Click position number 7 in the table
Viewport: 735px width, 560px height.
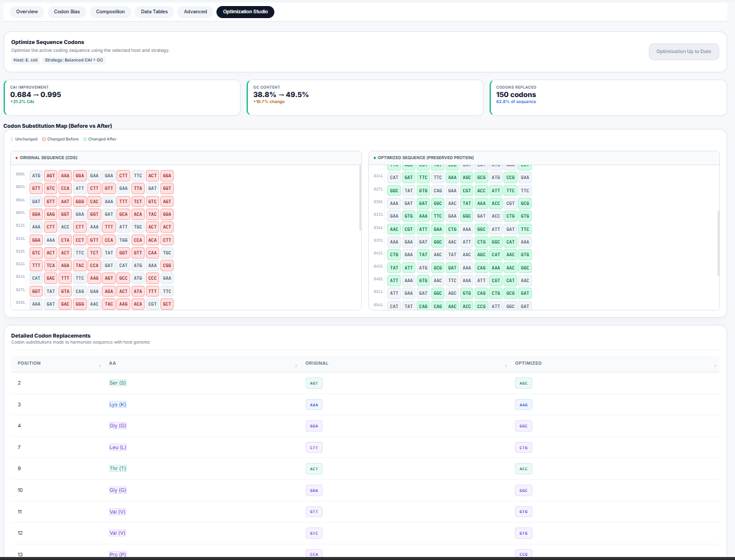19,447
